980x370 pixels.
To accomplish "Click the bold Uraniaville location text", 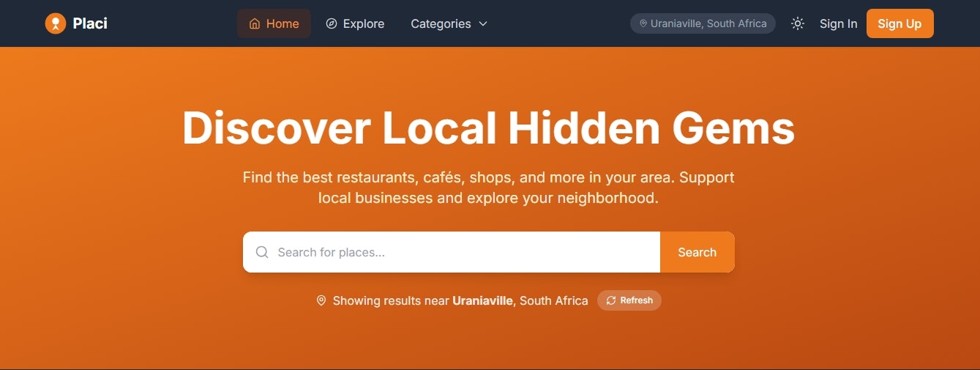I will [x=482, y=300].
